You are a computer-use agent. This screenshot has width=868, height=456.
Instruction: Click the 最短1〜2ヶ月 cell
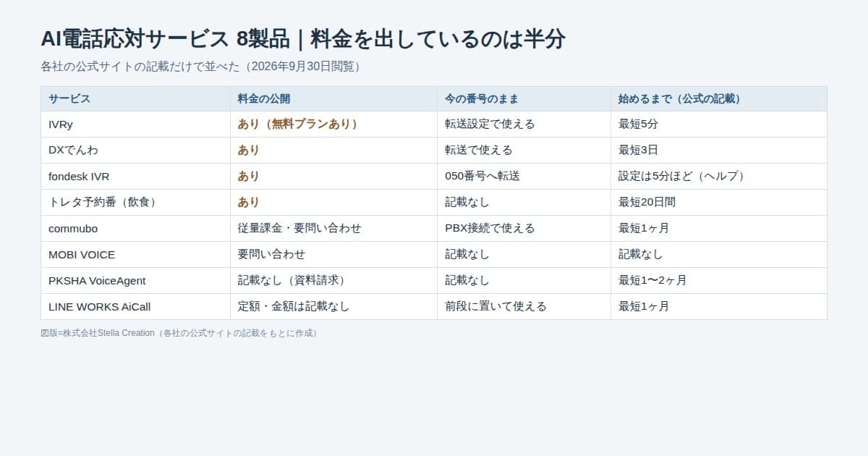coord(718,280)
